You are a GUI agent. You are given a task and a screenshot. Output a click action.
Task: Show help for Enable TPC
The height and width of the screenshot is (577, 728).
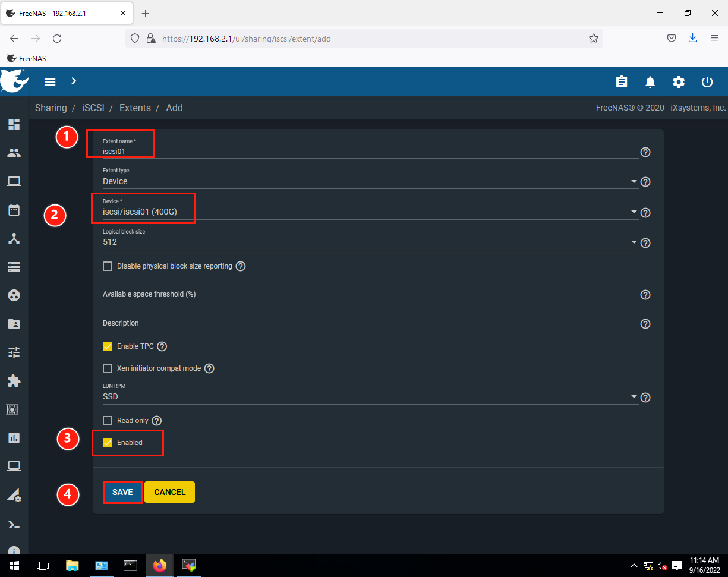coord(162,346)
